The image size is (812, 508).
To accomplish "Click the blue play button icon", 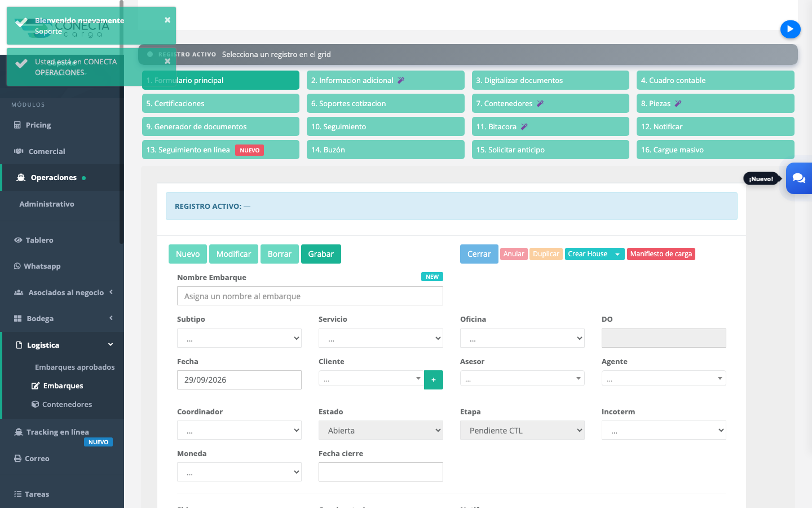I will (x=790, y=29).
